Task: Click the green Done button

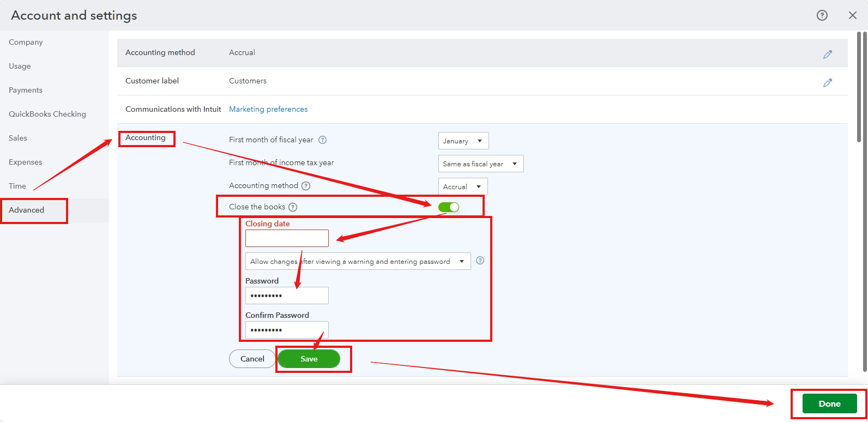Action: tap(830, 403)
